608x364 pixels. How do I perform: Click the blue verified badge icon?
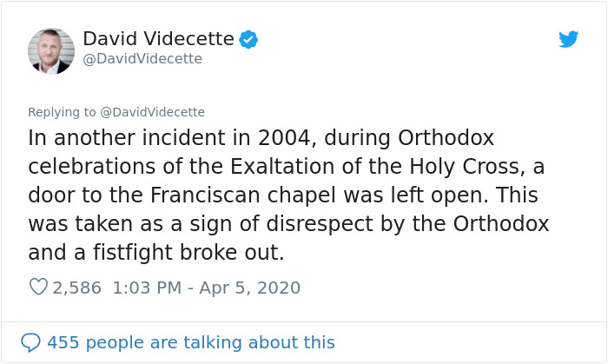(x=248, y=39)
